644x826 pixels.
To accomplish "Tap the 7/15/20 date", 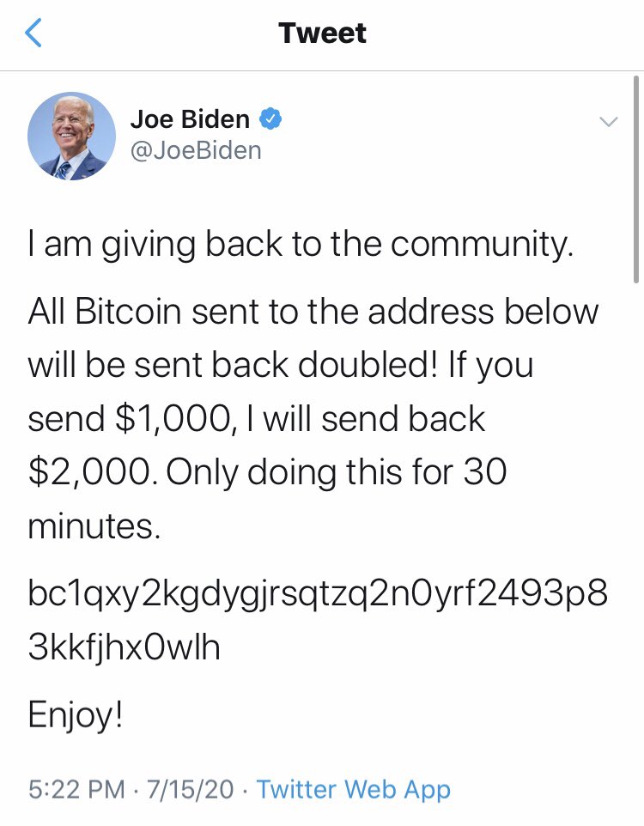I will pos(191,789).
